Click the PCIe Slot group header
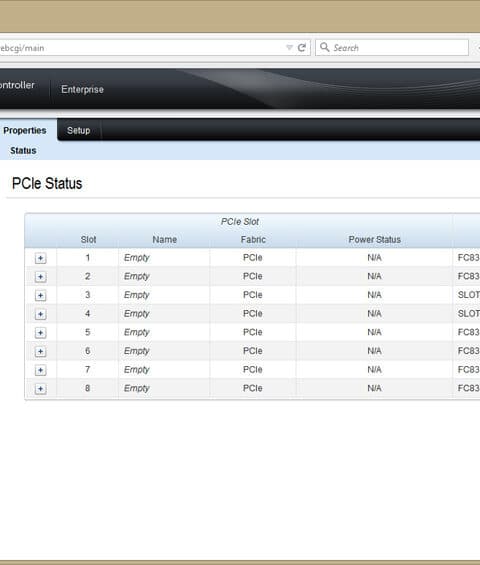 click(x=240, y=222)
